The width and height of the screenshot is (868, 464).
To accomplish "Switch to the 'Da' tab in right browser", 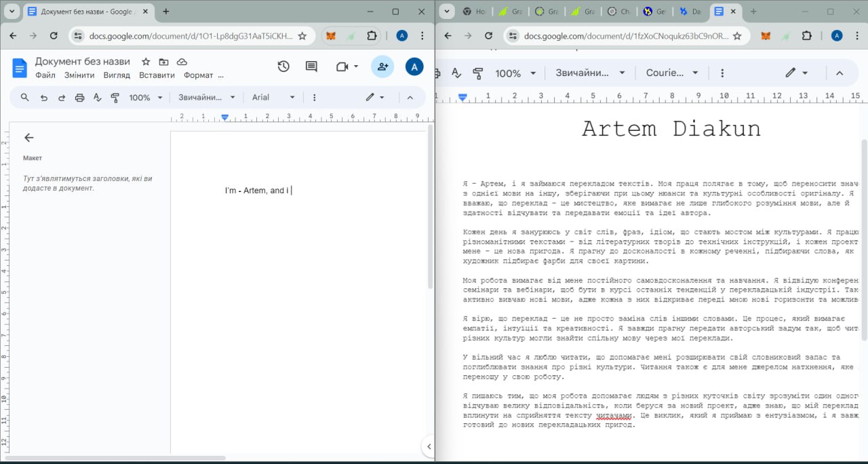I will point(691,12).
